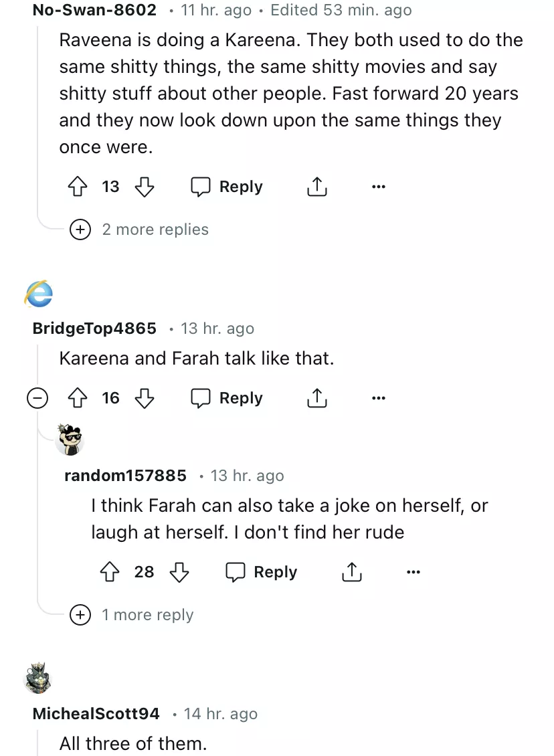Open MichealScott94's user profile
The image size is (554, 756).
pos(96,714)
